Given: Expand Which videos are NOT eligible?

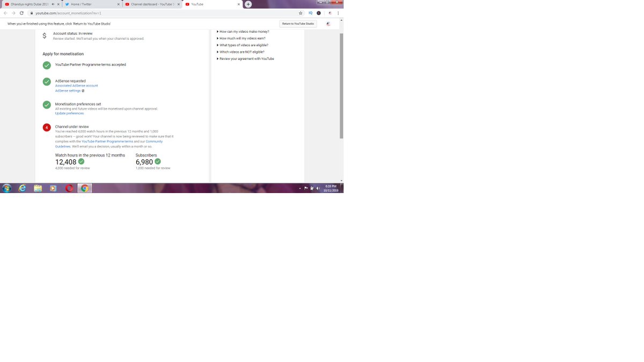Looking at the screenshot, I should tap(240, 52).
